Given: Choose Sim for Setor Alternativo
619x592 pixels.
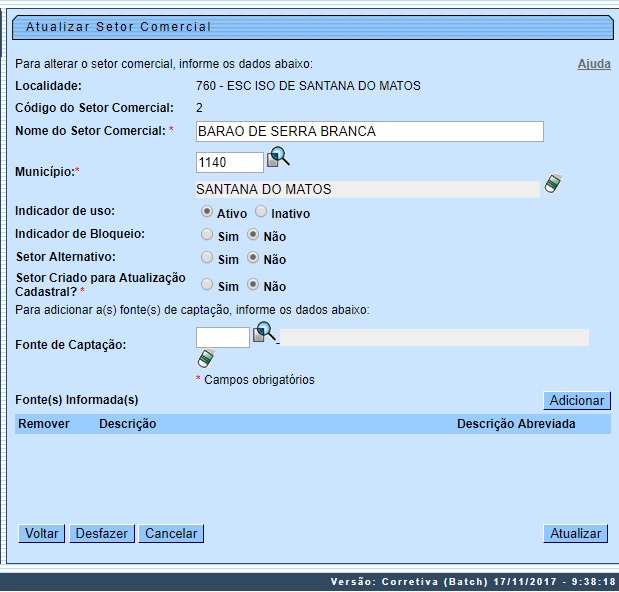Looking at the screenshot, I should (207, 258).
